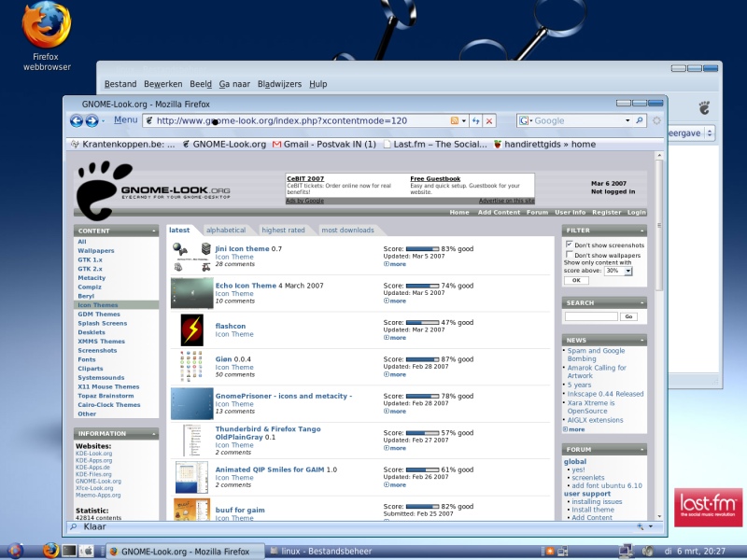747x560 pixels.
Task: Open Firefox webbrowser desktop shortcut
Action: [x=47, y=37]
